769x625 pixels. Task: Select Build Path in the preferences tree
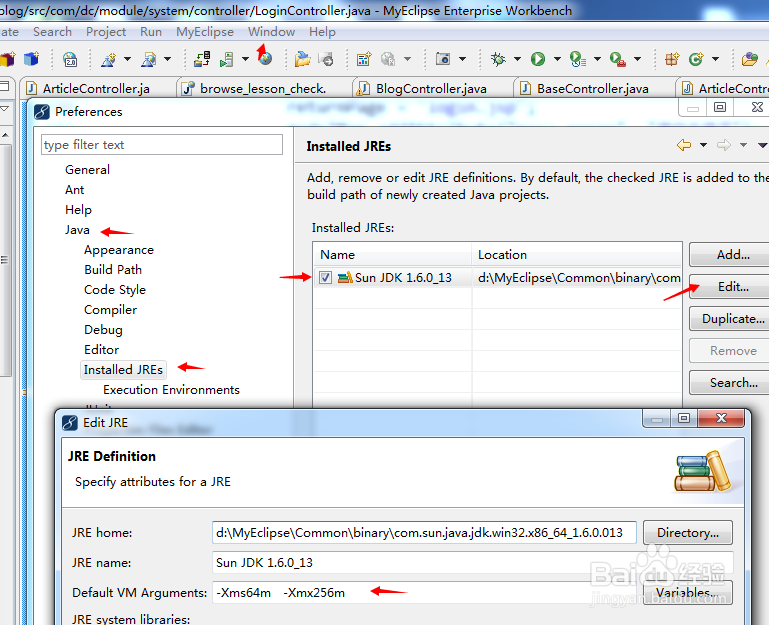(x=113, y=270)
